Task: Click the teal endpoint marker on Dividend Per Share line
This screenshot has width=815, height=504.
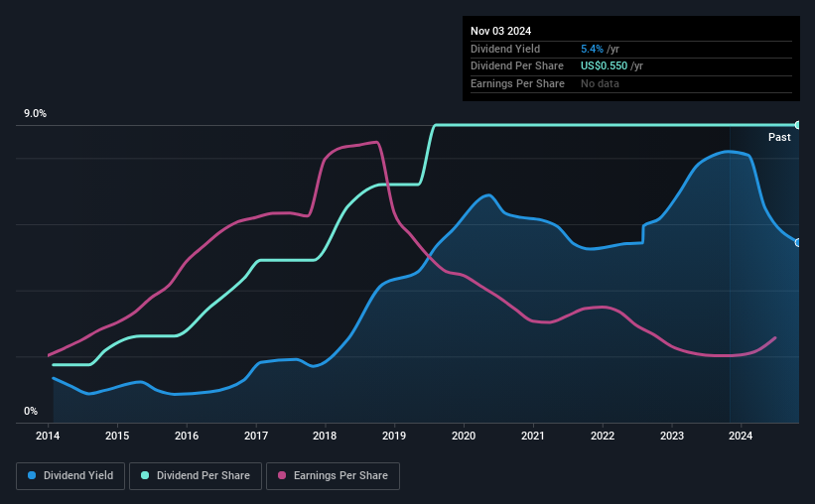Action: [798, 125]
